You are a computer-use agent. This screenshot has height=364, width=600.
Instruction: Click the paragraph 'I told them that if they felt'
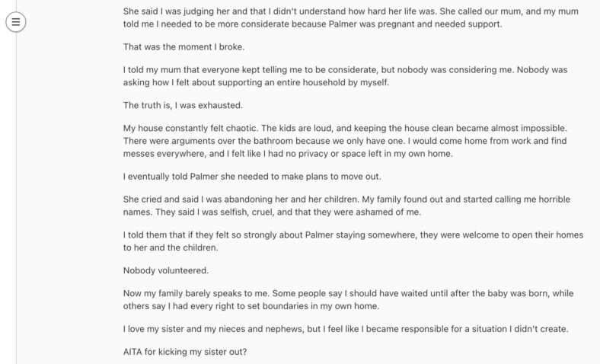[353, 241]
